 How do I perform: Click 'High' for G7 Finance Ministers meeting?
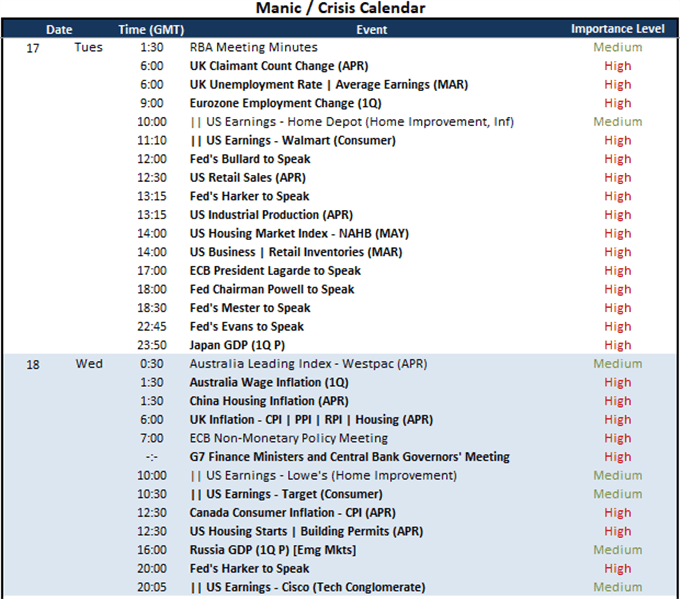(618, 457)
